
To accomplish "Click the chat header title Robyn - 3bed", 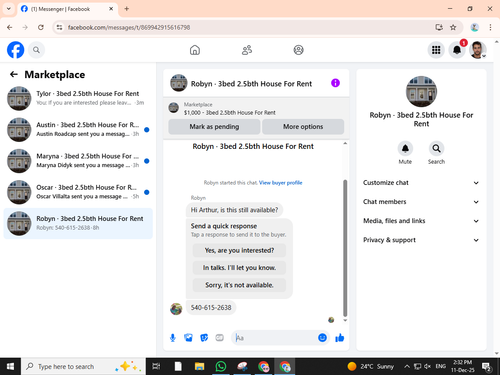I will (251, 84).
